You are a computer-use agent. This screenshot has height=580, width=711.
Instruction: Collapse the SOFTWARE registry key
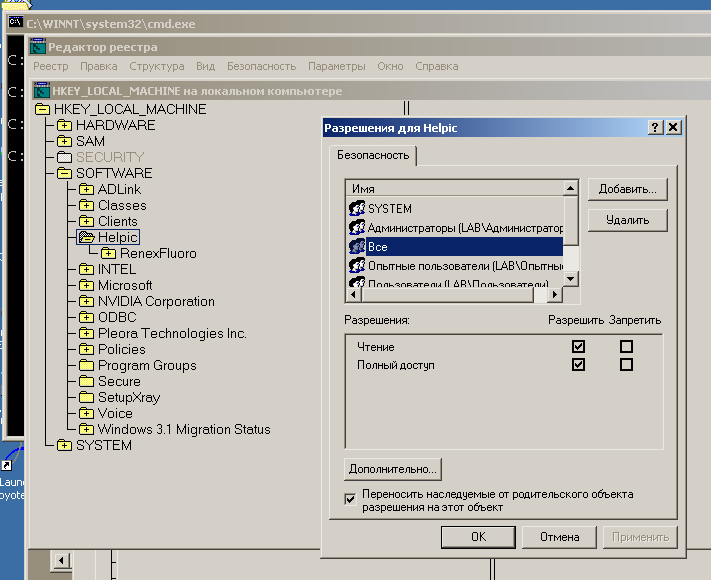(x=64, y=173)
